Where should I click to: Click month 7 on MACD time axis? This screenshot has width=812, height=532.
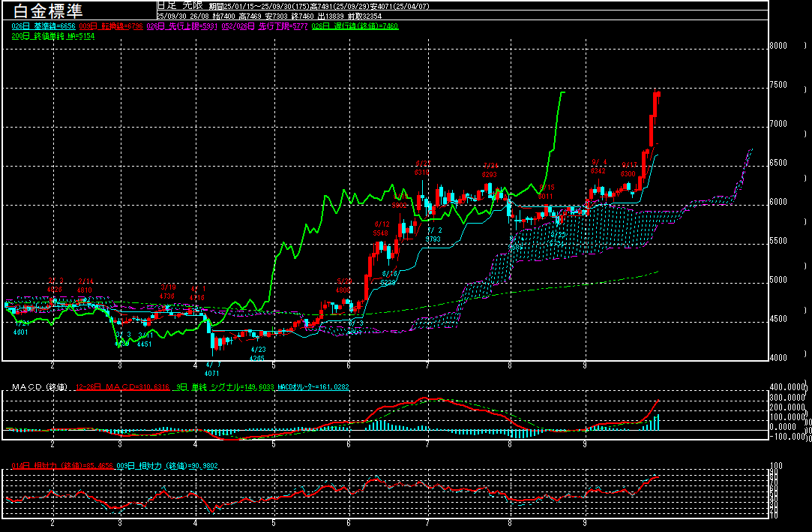[427, 444]
